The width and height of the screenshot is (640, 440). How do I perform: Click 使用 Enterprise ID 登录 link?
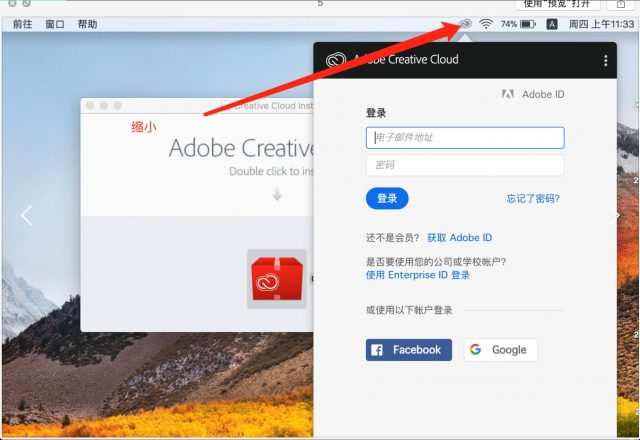point(418,275)
